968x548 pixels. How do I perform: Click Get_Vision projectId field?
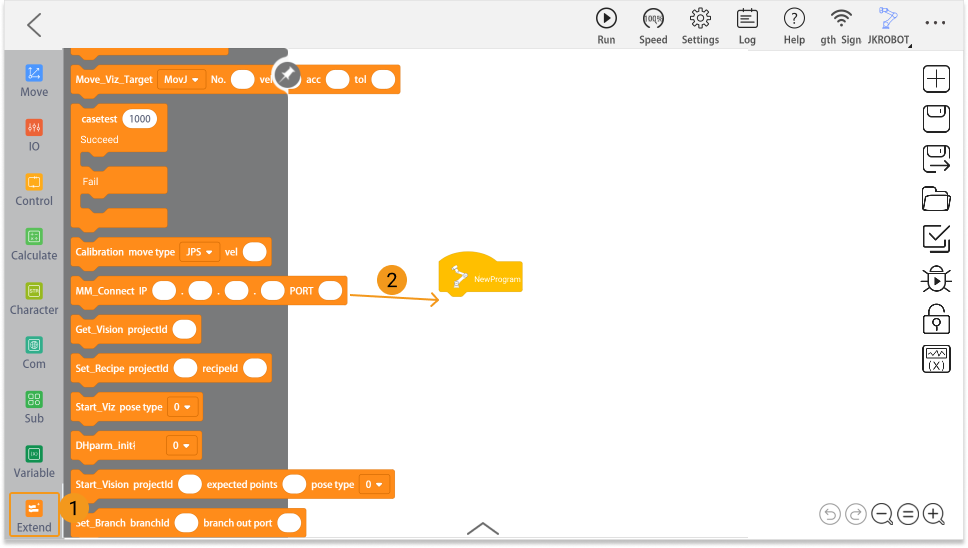184,330
